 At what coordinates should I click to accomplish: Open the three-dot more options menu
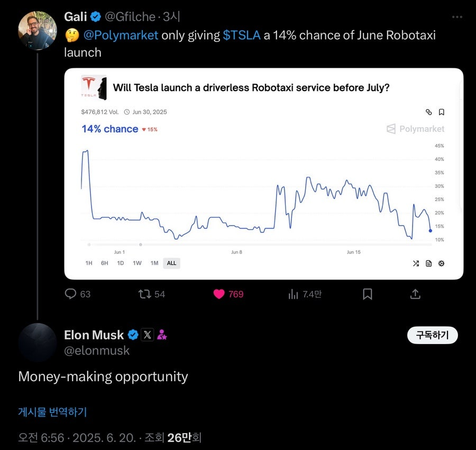coord(457,17)
